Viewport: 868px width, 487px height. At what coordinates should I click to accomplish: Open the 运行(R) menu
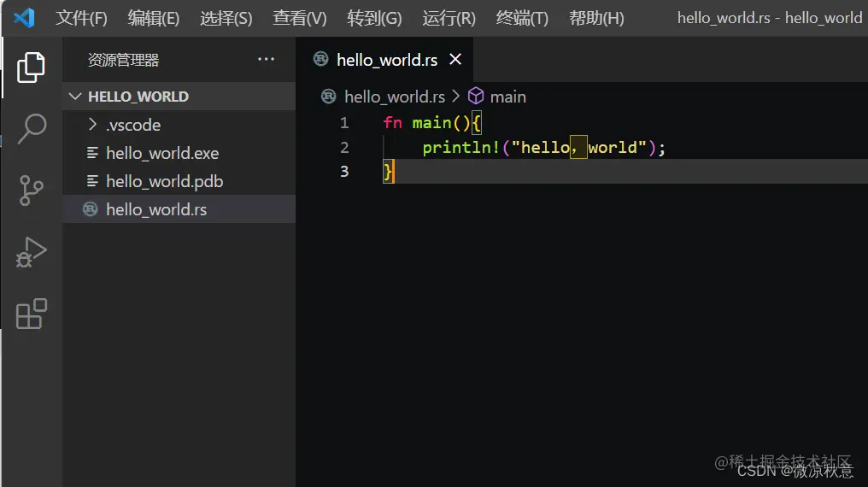point(449,18)
